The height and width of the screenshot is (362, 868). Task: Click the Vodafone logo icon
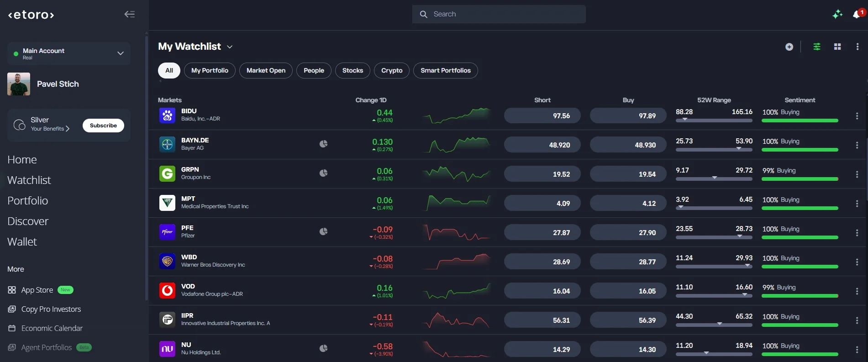(x=167, y=290)
